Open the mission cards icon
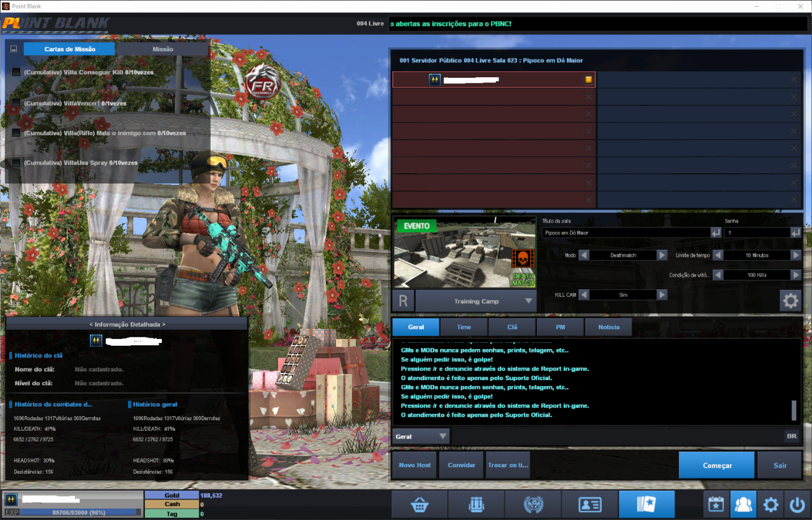This screenshot has height=520, width=812. tap(647, 504)
